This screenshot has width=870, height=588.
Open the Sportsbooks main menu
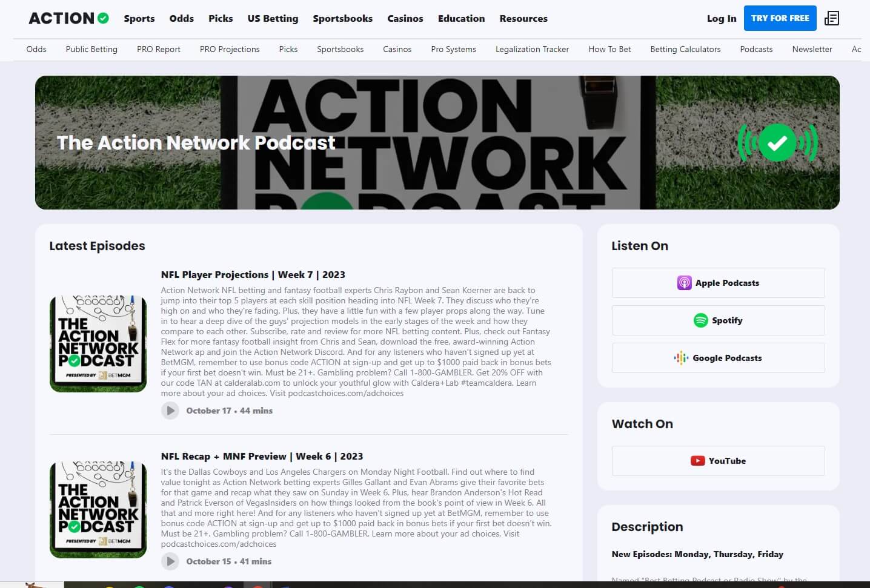(343, 18)
